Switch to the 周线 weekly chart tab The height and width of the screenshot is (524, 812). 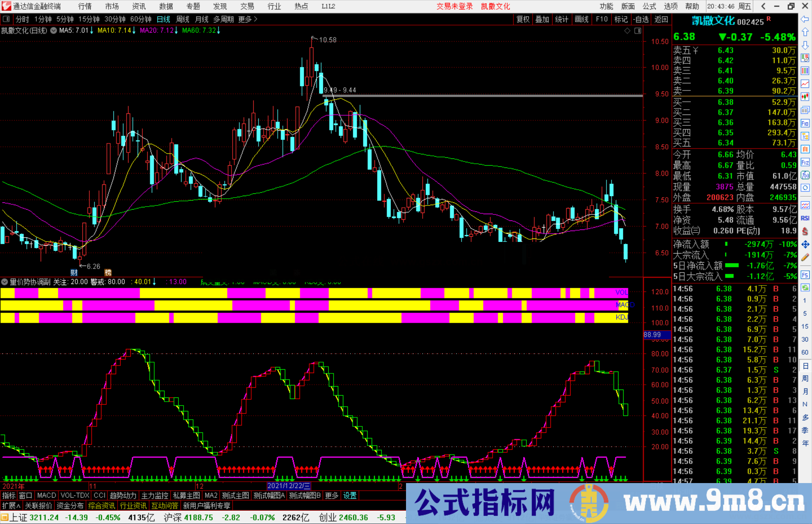pos(182,19)
